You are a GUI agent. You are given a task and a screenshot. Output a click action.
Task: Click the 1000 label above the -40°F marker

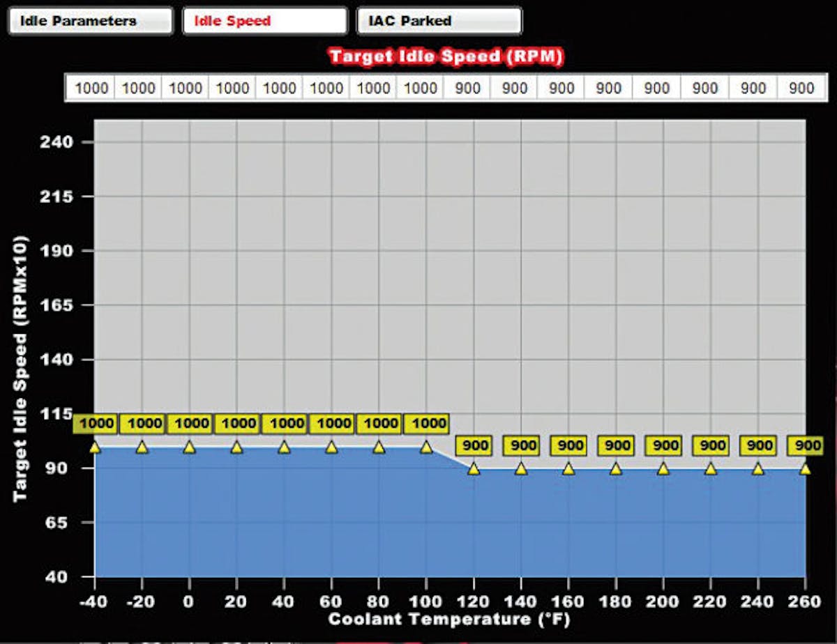pyautogui.click(x=96, y=423)
